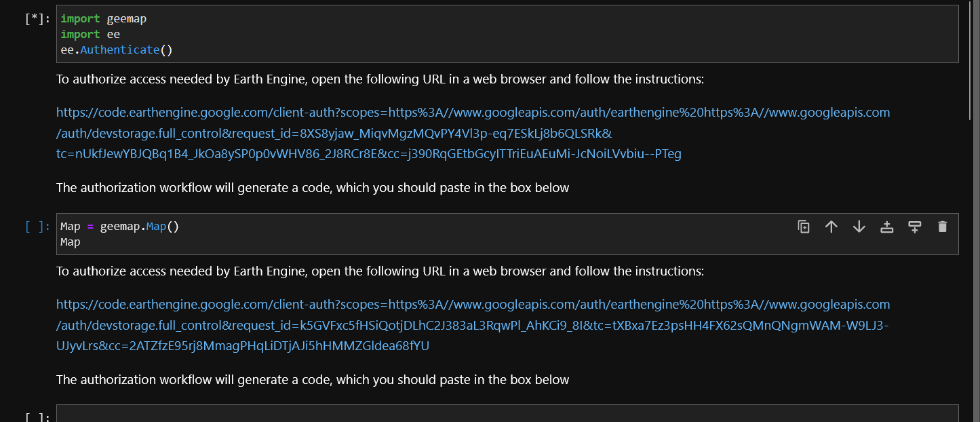Image resolution: width=980 pixels, height=422 pixels.
Task: Duplicate the geemap.Map() cell
Action: tap(804, 227)
